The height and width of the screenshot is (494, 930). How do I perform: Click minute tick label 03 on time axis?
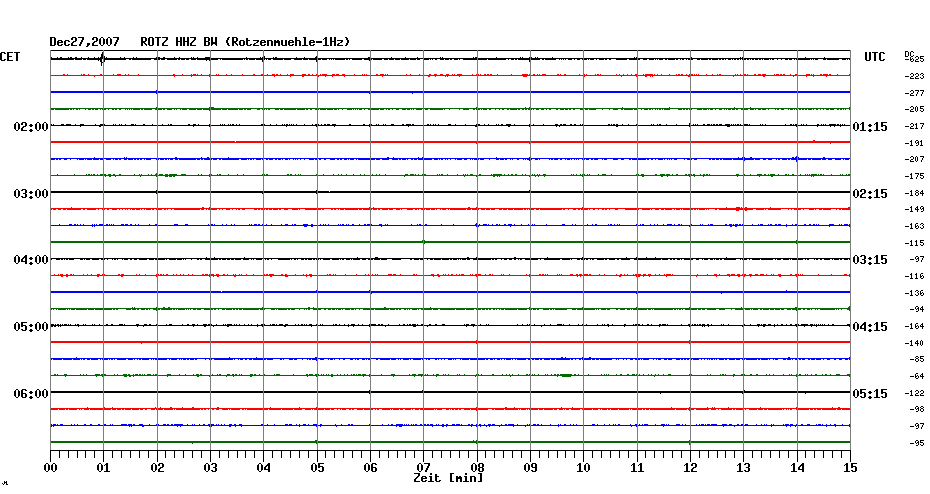tap(211, 468)
